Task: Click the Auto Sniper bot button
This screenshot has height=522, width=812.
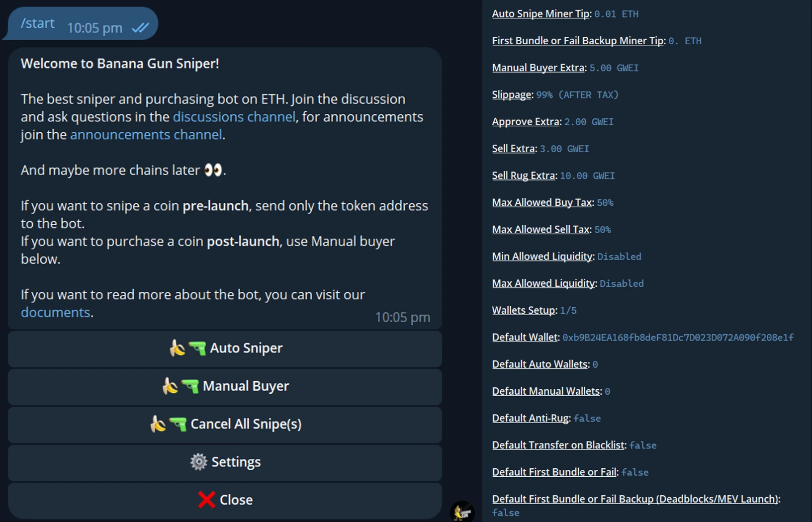Action: pos(225,348)
